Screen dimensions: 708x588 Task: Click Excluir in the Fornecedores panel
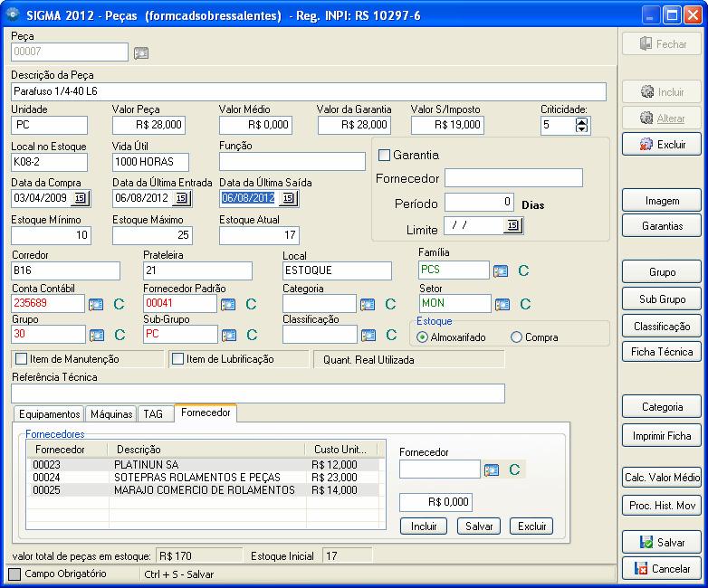tap(531, 526)
